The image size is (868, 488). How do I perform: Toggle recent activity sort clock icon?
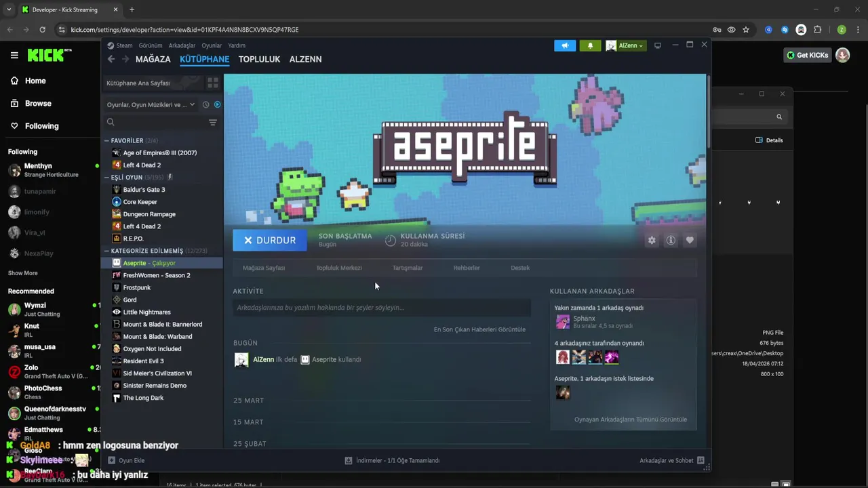pyautogui.click(x=205, y=104)
